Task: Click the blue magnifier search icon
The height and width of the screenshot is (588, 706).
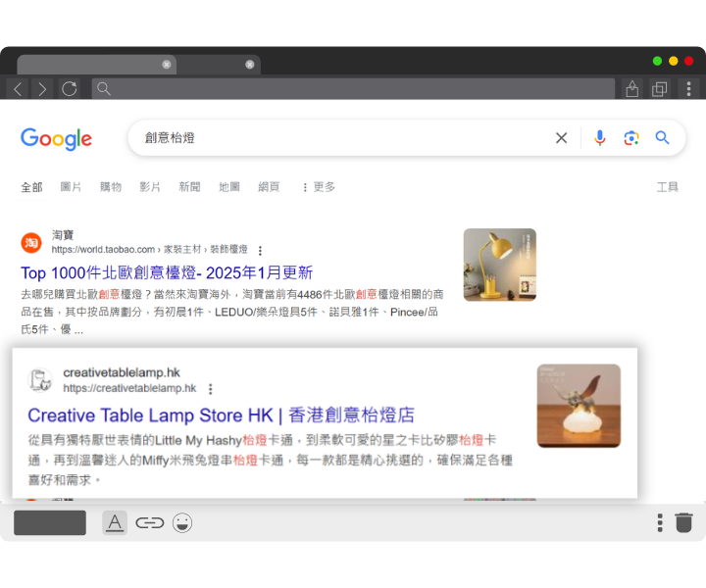Action: [663, 138]
